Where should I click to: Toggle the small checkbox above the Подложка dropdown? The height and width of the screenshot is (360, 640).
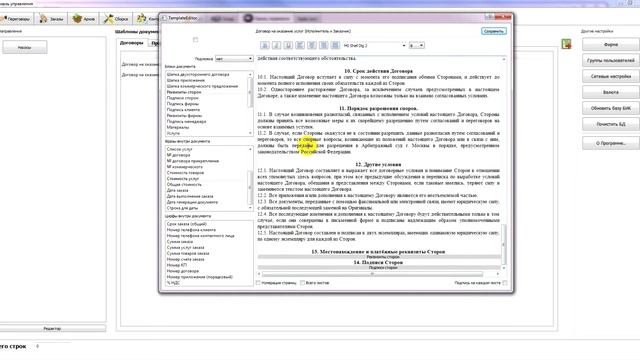point(196,40)
